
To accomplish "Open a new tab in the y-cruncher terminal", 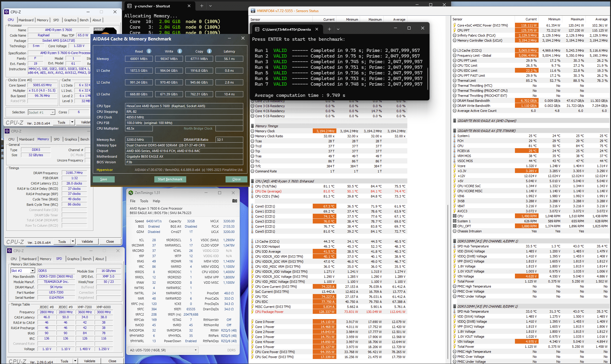I will (x=202, y=6).
